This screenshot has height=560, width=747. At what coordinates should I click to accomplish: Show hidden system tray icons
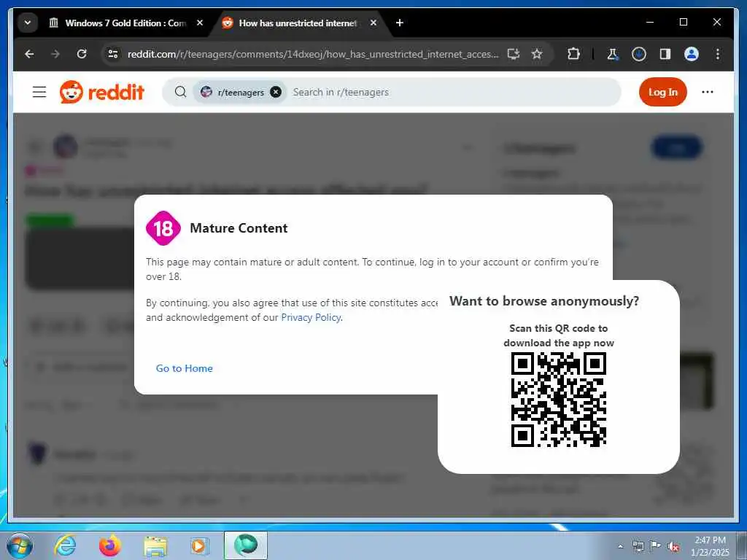click(620, 546)
